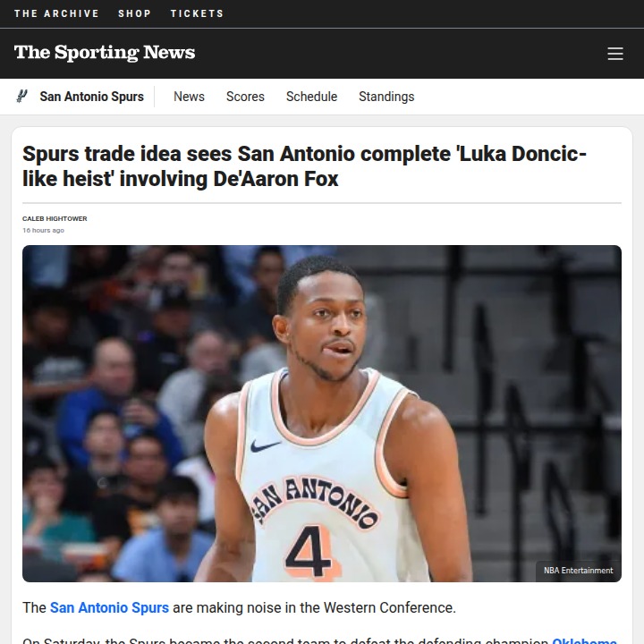Viewport: 644px width, 644px height.
Task: Click the NBA Entertainment photo credit
Action: [579, 571]
